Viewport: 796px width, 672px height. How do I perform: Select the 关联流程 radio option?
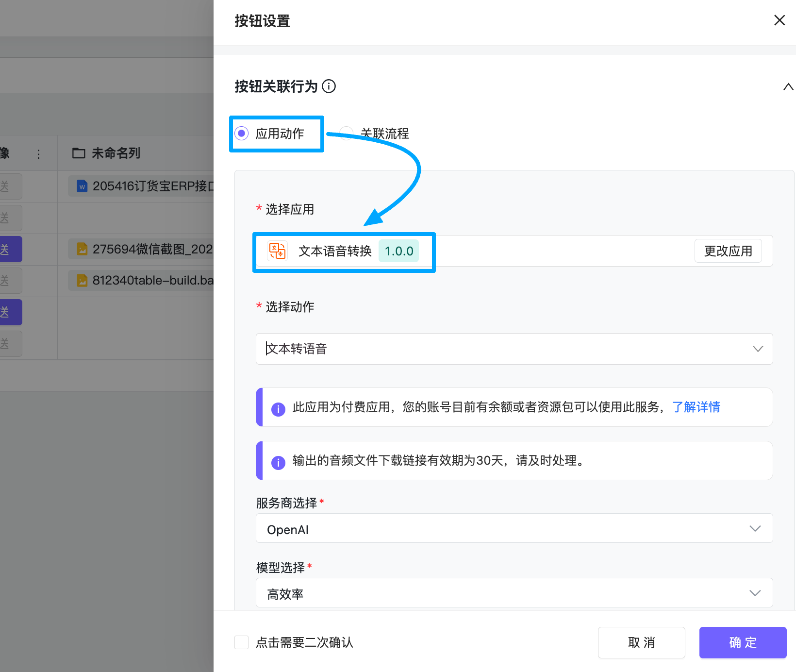coord(347,134)
